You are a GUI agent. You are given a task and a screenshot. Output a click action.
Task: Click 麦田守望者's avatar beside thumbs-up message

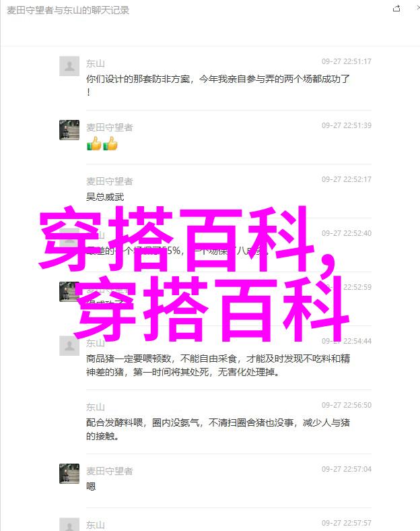tap(69, 129)
